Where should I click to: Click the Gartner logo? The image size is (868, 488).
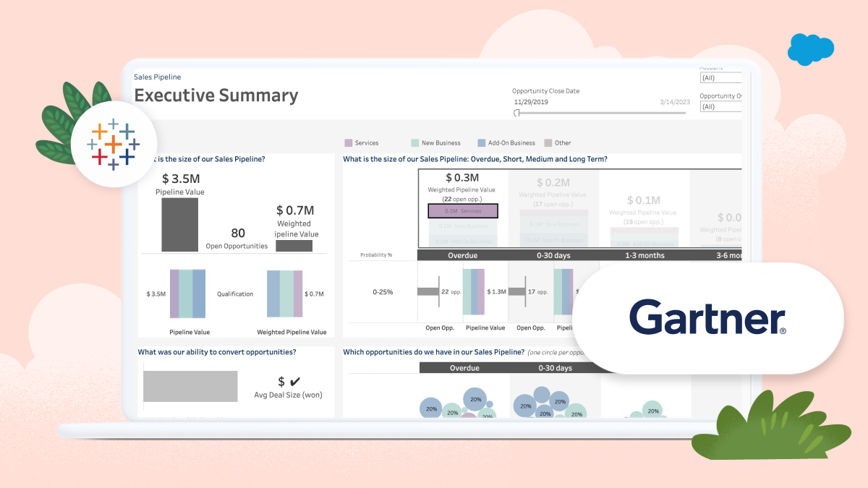tap(707, 317)
